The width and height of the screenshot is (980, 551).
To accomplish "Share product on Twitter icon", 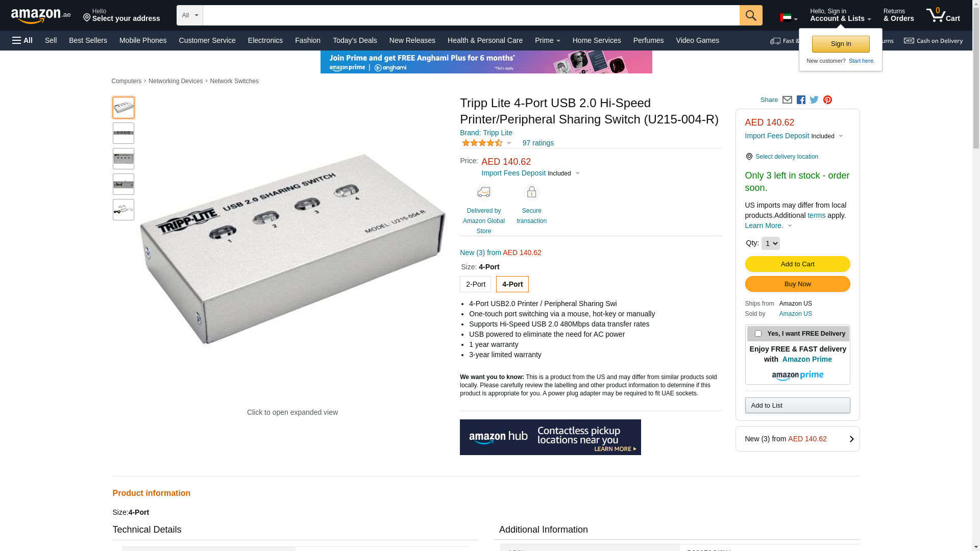I will coord(814,100).
